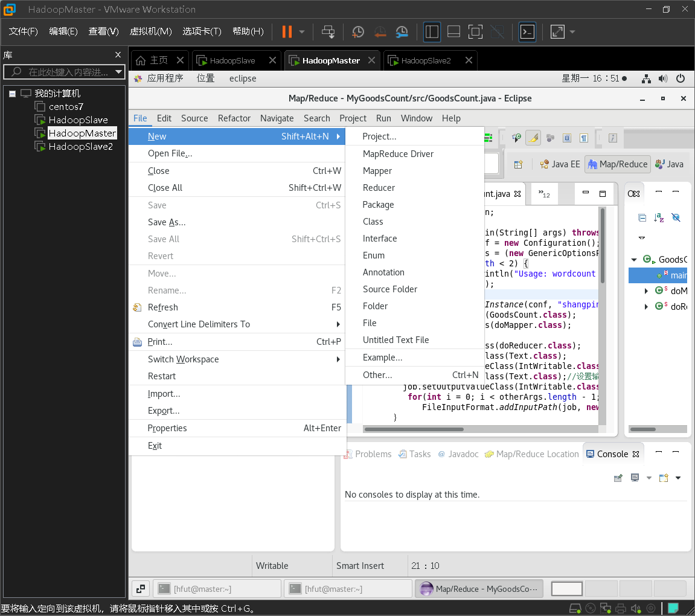
Task: Click the Sort alphabetically icon in Outline
Action: pos(659,217)
